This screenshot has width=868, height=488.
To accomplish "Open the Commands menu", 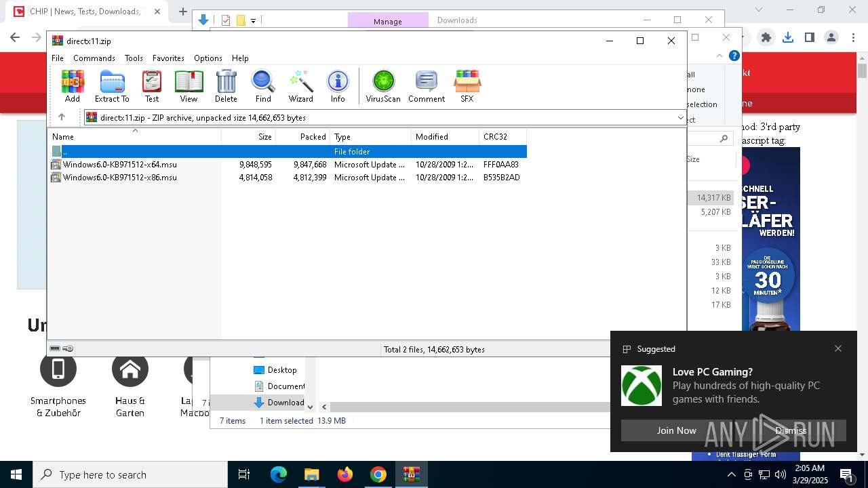I will click(94, 58).
